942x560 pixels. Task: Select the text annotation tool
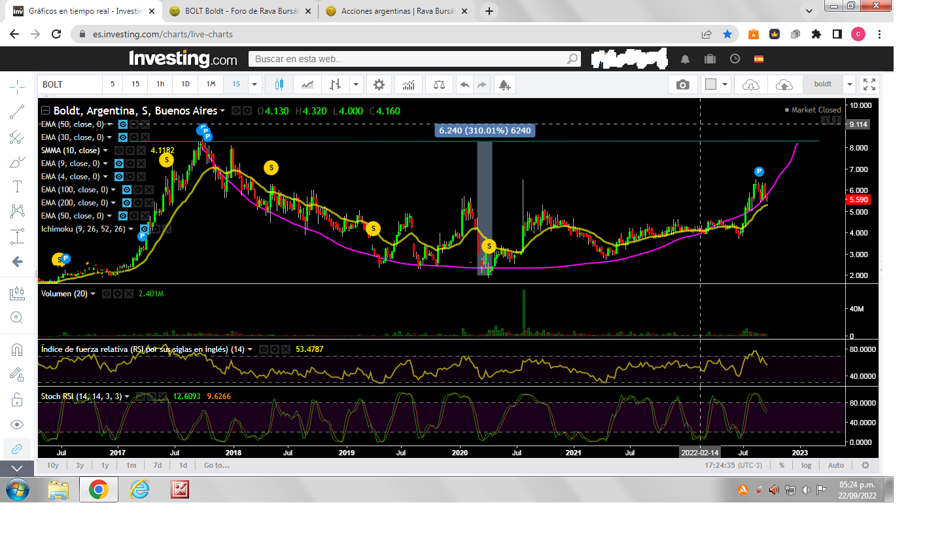pos(17,186)
